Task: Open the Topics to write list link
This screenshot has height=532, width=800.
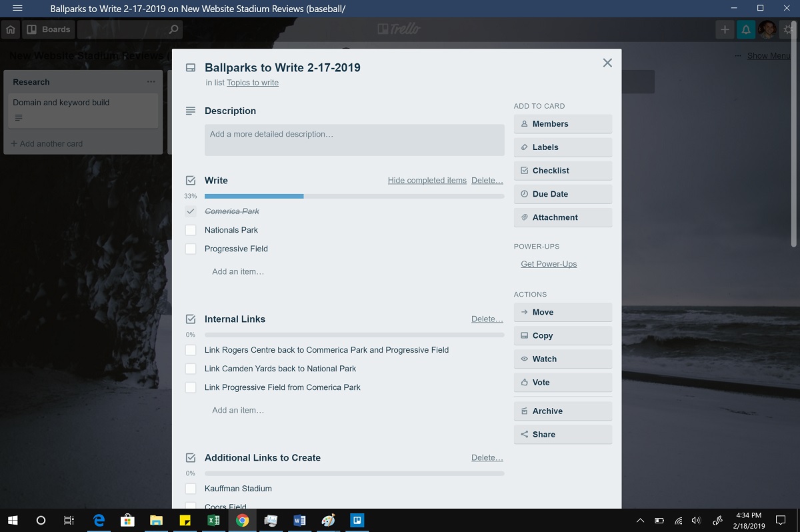Action: click(x=253, y=83)
